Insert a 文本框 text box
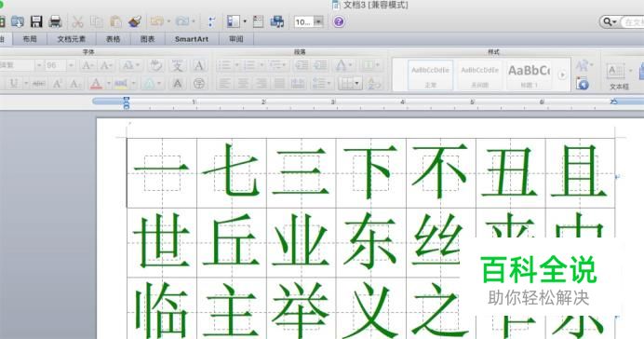This screenshot has width=644, height=339. [x=619, y=75]
